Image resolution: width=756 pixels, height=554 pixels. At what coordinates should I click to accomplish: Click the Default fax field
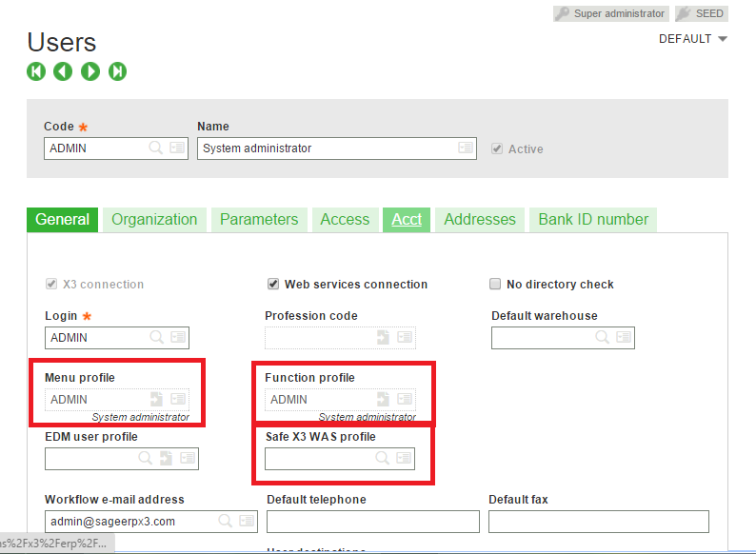pos(599,522)
